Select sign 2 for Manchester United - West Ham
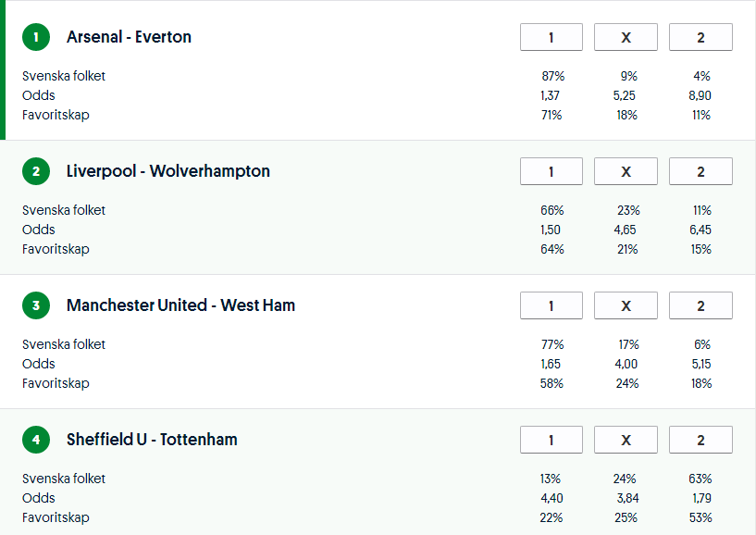Image resolution: width=756 pixels, height=535 pixels. (x=700, y=305)
